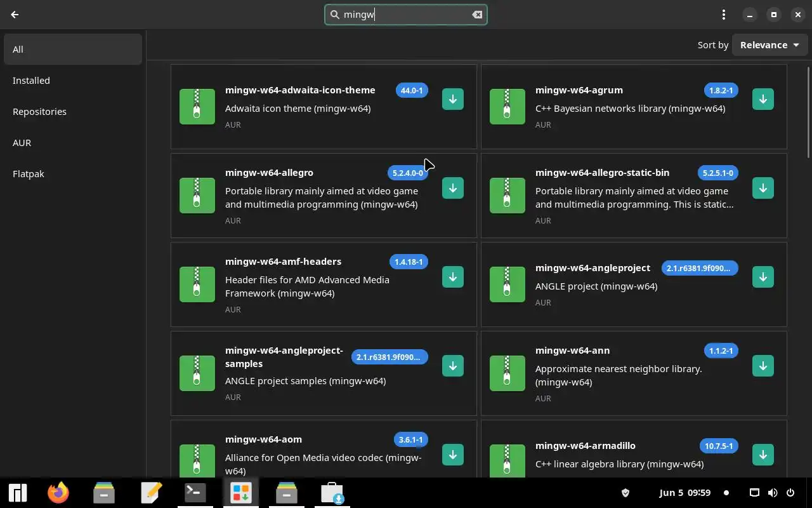Click version badge 1.4.18-1
The width and height of the screenshot is (812, 508).
409,262
